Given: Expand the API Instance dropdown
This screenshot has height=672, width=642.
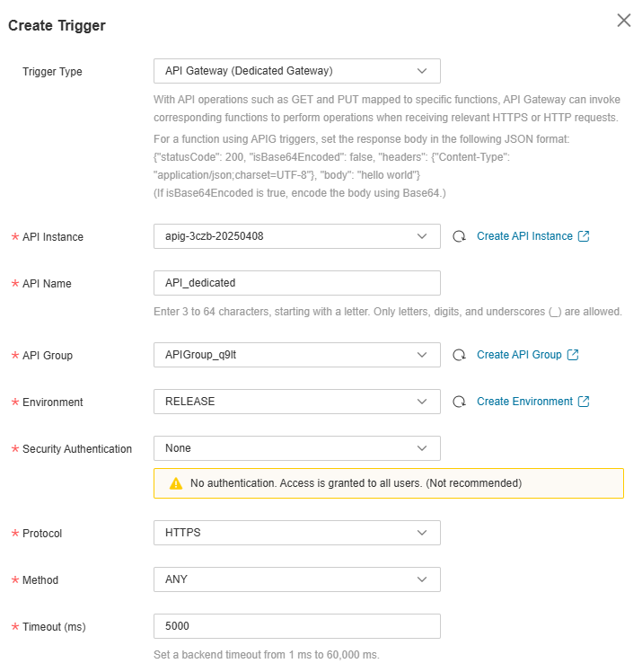Looking at the screenshot, I should click(x=296, y=236).
